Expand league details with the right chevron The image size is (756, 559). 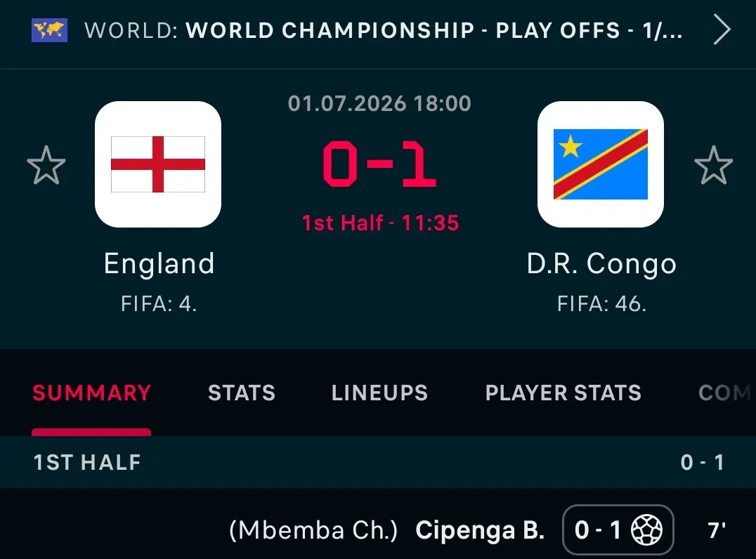pyautogui.click(x=722, y=30)
